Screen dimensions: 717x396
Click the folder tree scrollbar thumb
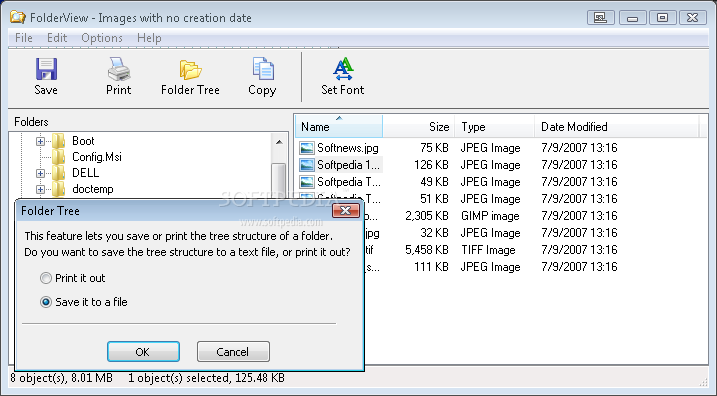[x=279, y=181]
